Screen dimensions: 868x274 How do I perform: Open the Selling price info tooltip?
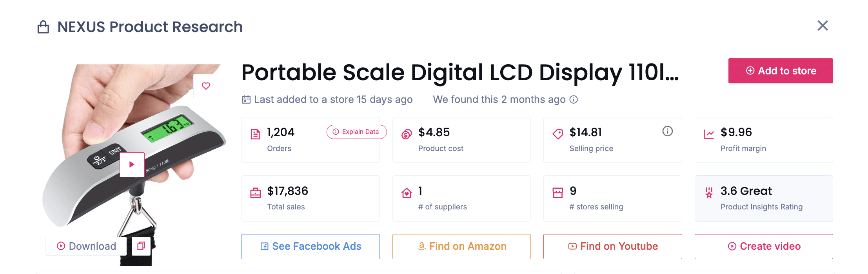[x=668, y=132]
